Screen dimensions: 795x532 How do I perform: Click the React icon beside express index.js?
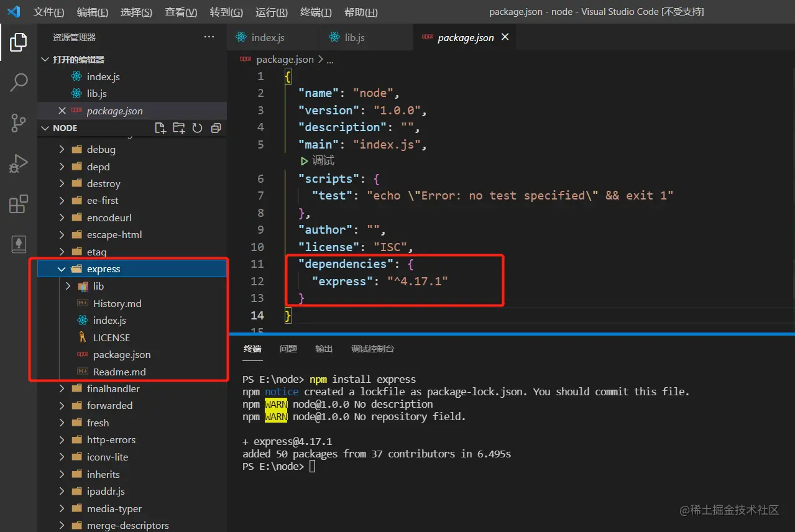[x=83, y=320]
